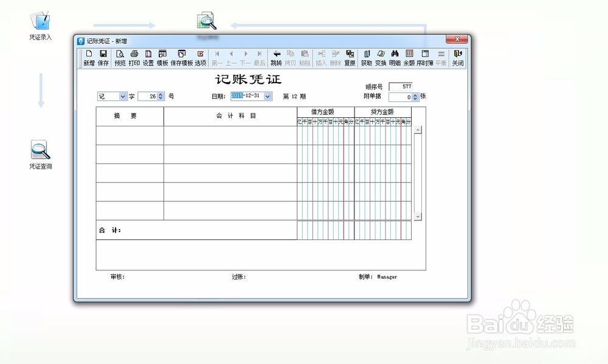This screenshot has height=364, width=608.
Task: Open the 日期 date dropdown arrow
Action: tap(268, 96)
